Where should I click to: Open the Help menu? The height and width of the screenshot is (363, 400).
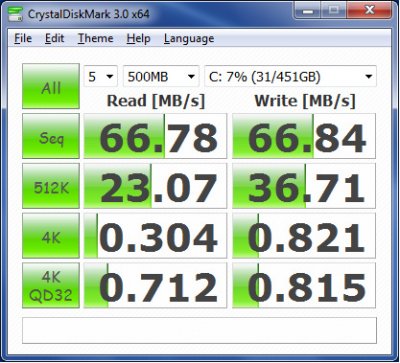pos(138,38)
